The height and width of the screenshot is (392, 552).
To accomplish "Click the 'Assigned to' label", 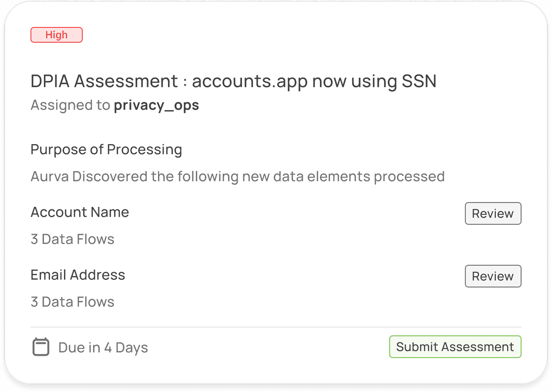I will [70, 105].
